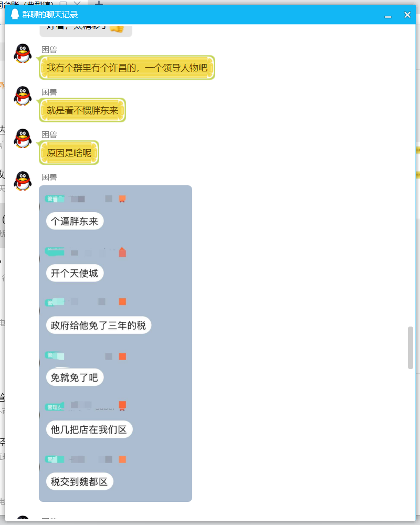The image size is (420, 525).
Task: Minimize the chat history window
Action: 388,15
